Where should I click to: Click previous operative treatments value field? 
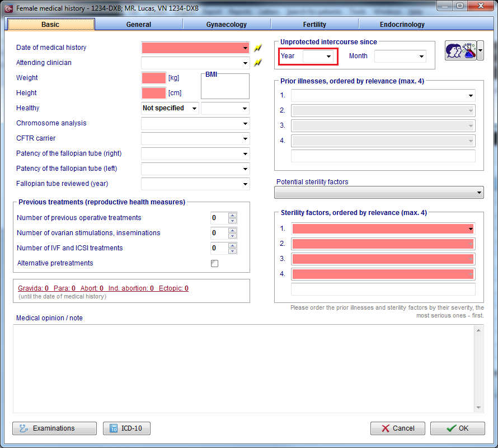(219, 218)
